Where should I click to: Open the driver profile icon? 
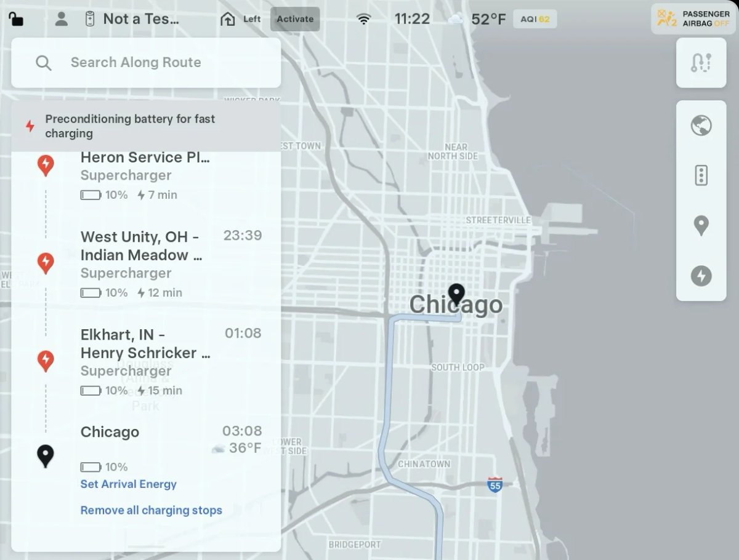tap(61, 19)
